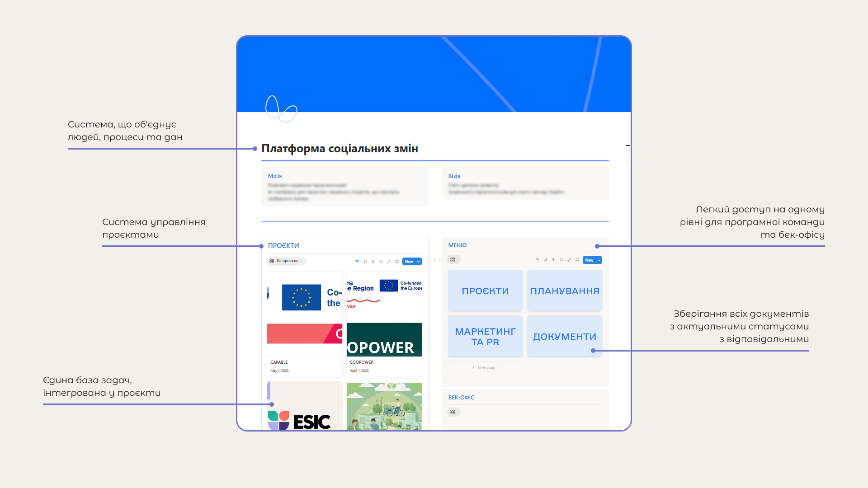The height and width of the screenshot is (488, 868).
Task: Open the ДОКУМЕНТИ menu card
Action: click(564, 336)
